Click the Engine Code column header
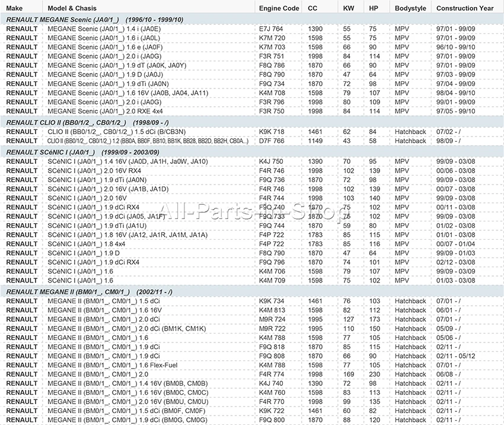This screenshot has width=504, height=425. [279, 8]
